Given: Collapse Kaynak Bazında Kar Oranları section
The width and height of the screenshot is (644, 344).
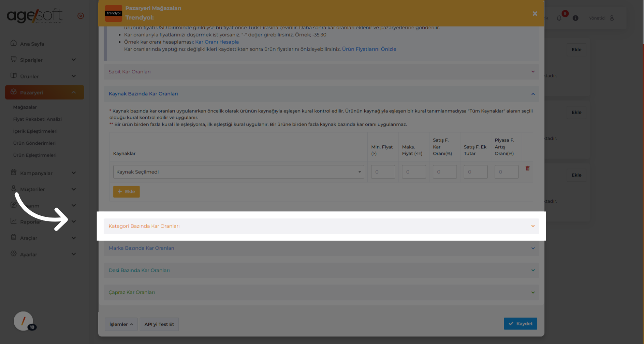Looking at the screenshot, I should (321, 94).
